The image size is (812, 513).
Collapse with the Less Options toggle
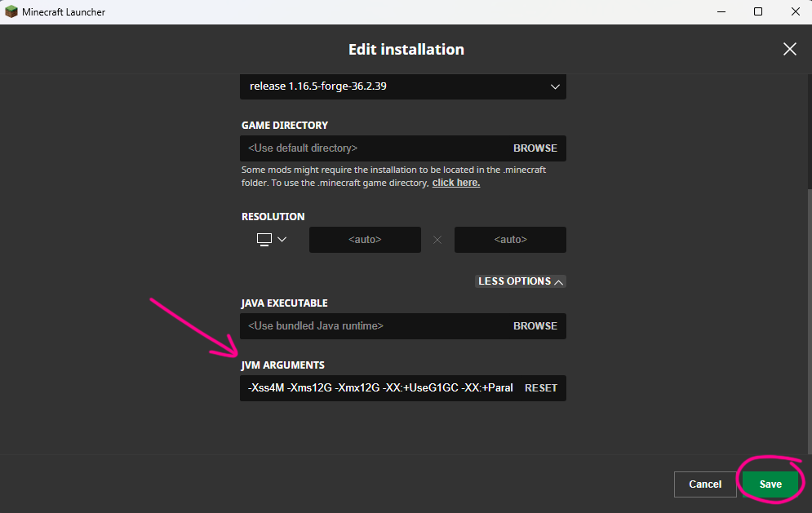coord(521,281)
